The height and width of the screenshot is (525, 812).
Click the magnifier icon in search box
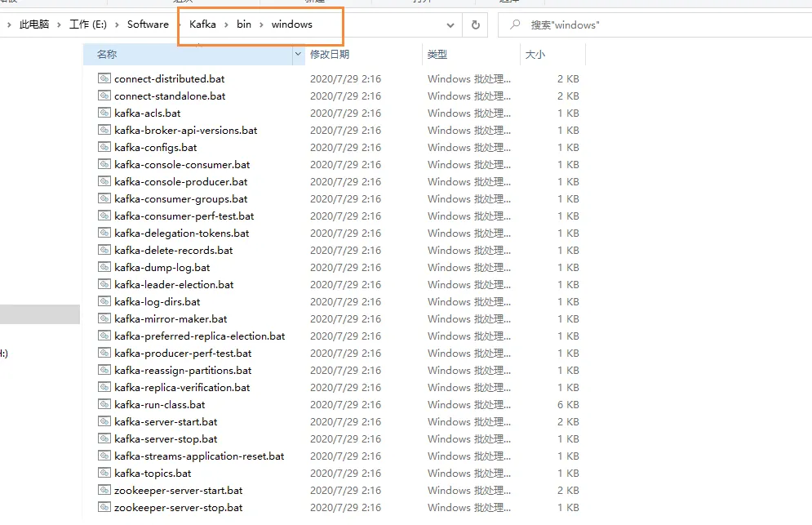pyautogui.click(x=515, y=25)
